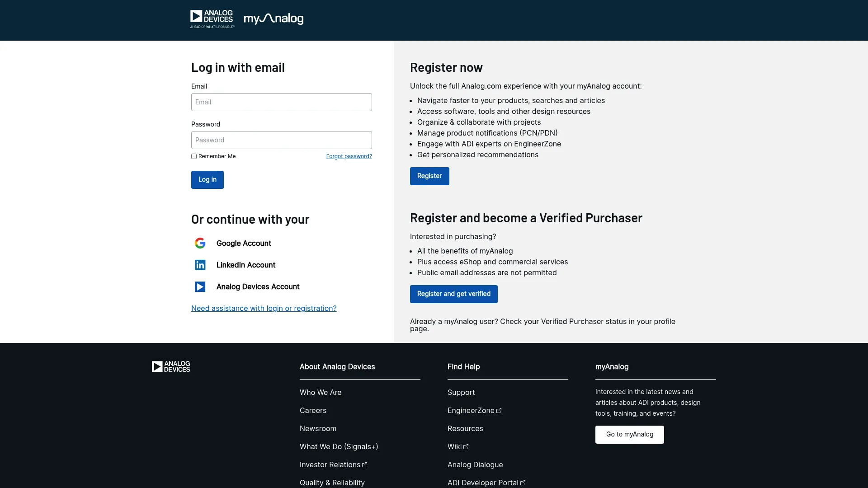This screenshot has height=488, width=868.
Task: Click 'Manage product notifications (PCN/PDN)' text
Action: pyautogui.click(x=487, y=133)
